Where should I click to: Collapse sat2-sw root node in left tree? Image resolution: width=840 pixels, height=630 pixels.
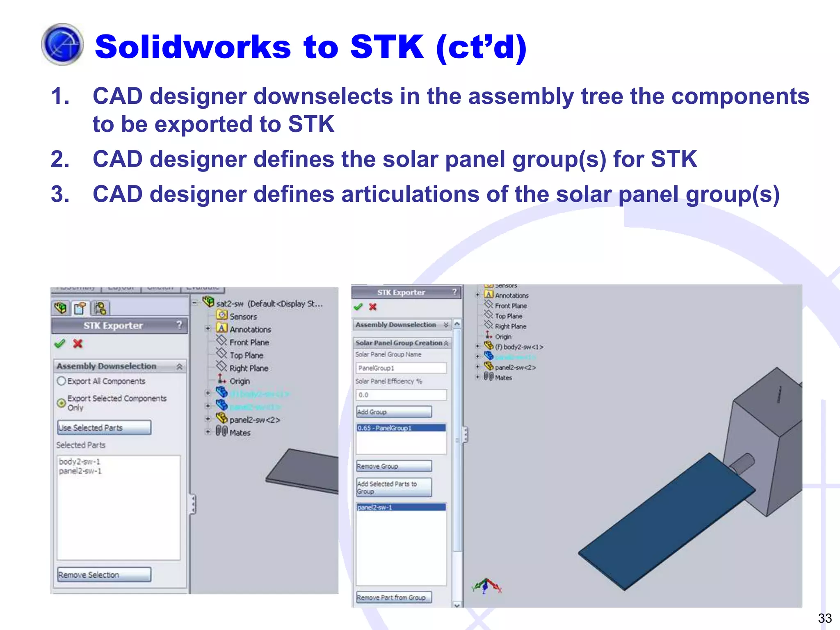click(195, 303)
